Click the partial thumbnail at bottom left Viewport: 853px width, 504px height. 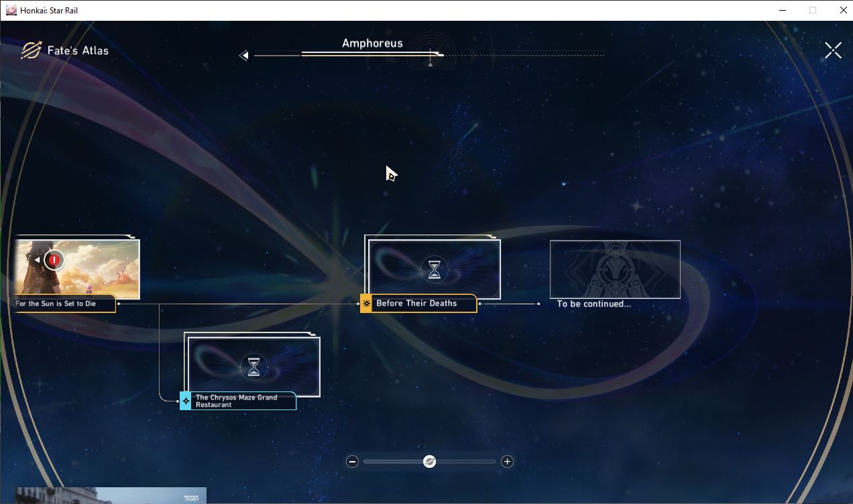[x=111, y=495]
